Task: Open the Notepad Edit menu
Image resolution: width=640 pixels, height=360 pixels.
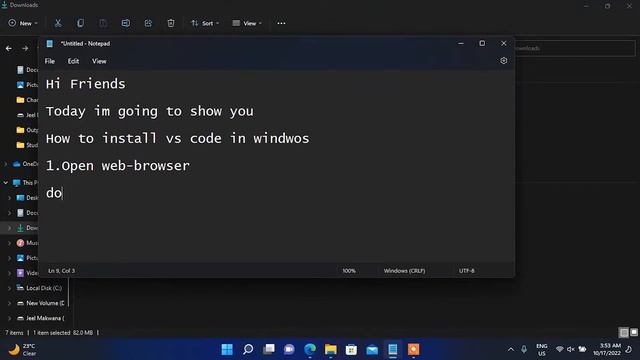Action: pyautogui.click(x=73, y=61)
